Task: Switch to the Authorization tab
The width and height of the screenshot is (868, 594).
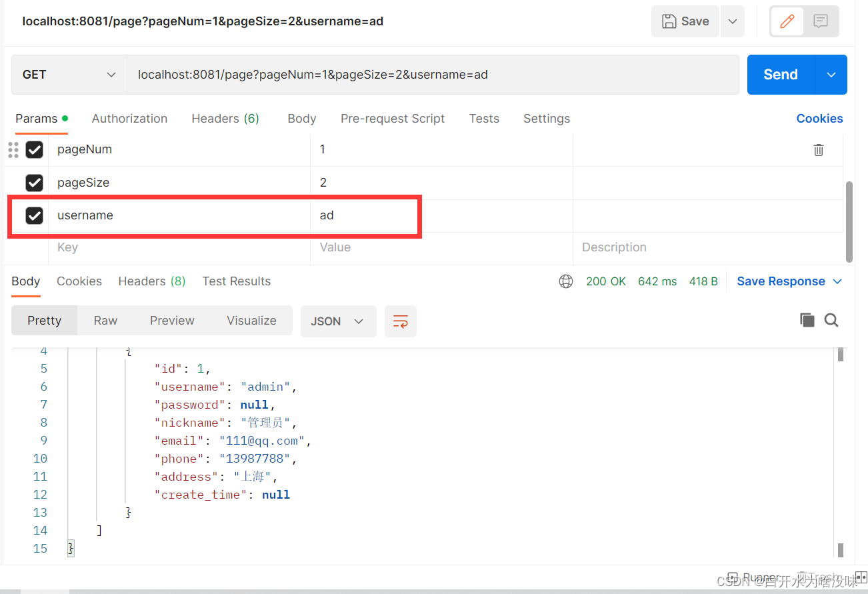Action: pyautogui.click(x=129, y=119)
